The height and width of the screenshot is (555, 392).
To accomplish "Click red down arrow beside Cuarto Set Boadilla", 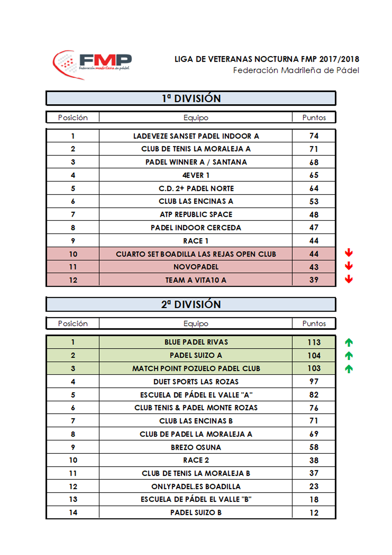I will pyautogui.click(x=349, y=253).
